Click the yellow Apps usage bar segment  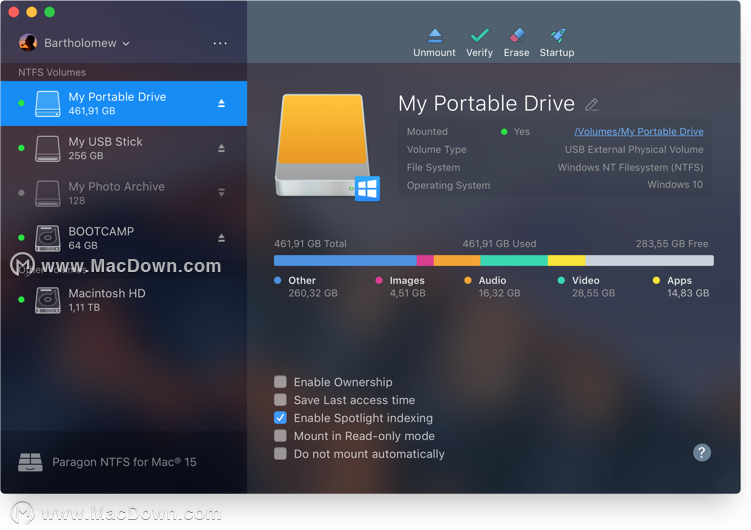point(567,260)
